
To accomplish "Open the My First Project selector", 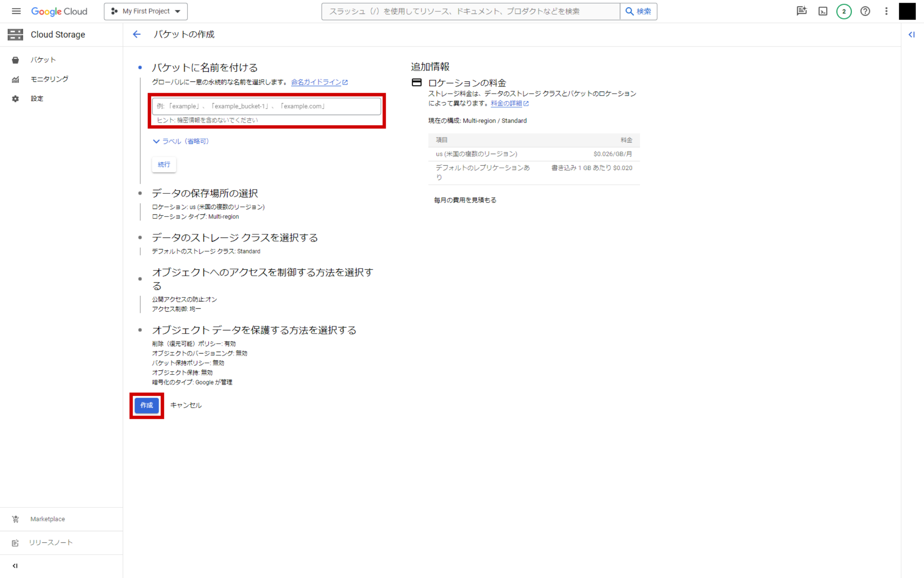I will pyautogui.click(x=145, y=11).
